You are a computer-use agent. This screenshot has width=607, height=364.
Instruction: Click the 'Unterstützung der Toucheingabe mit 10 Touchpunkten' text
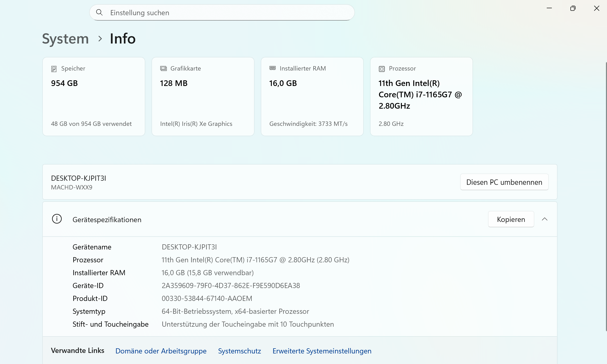click(248, 324)
